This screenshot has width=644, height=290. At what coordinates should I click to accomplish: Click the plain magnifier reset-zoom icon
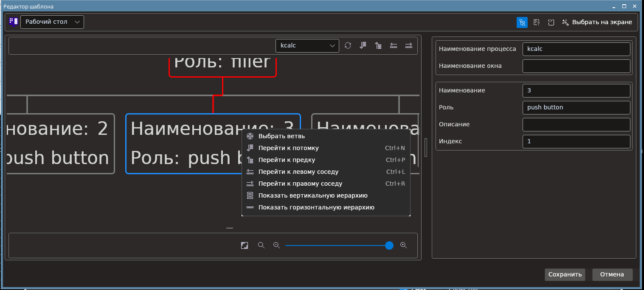pos(262,245)
